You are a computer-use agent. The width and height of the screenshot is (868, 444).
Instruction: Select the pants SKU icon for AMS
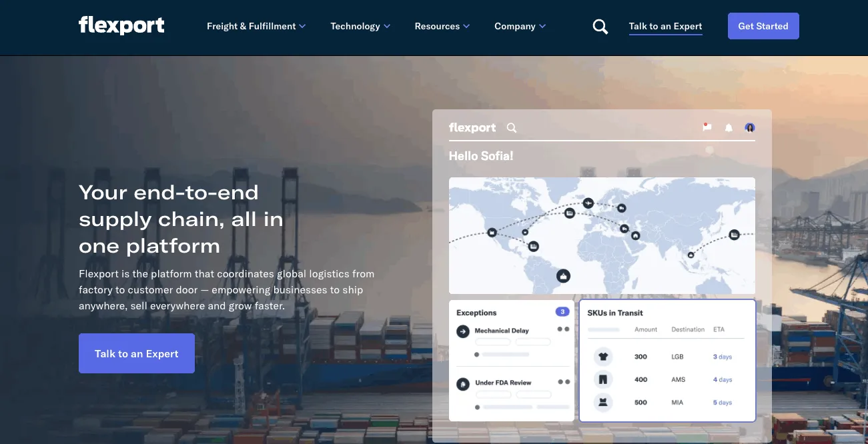click(x=603, y=379)
